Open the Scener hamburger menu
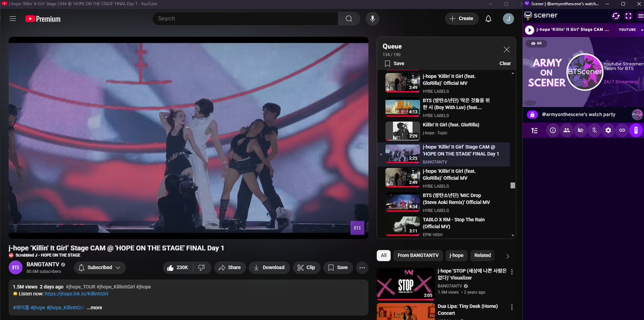This screenshot has width=644, height=320. point(640,16)
